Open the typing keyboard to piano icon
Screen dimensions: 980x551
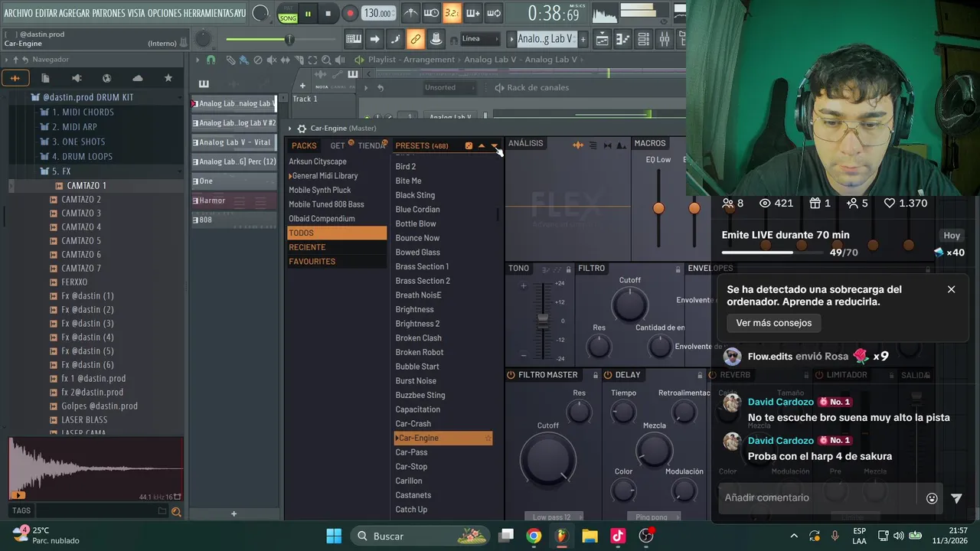click(354, 39)
